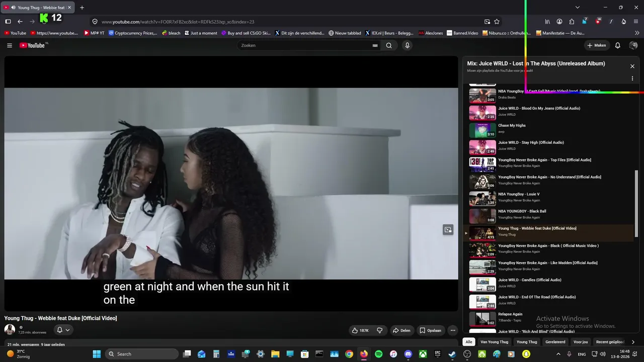Screen dimensions: 644x362
Task: Open the Young Thug channel avatar
Action: tap(10, 330)
